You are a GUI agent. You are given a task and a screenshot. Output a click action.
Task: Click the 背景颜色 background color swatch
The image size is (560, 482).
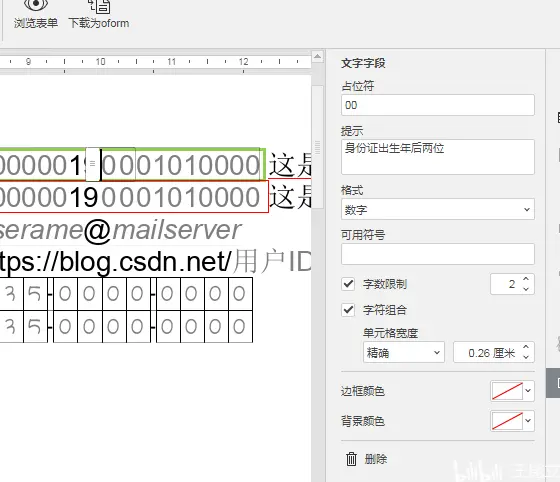tap(507, 421)
